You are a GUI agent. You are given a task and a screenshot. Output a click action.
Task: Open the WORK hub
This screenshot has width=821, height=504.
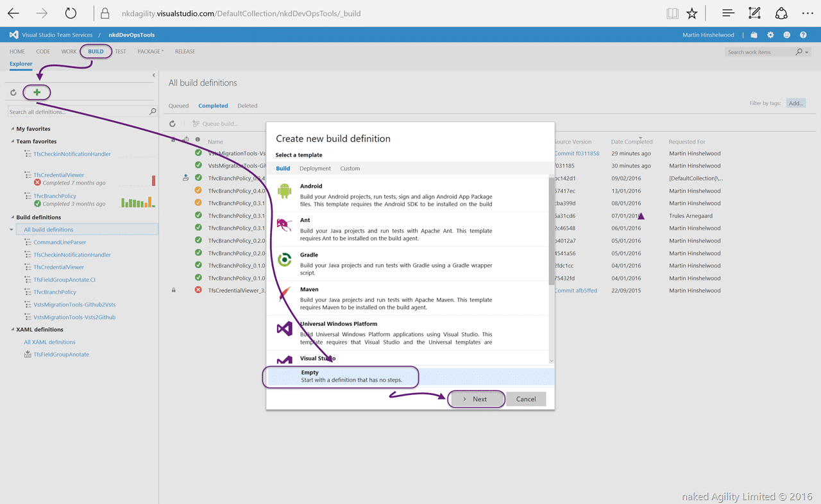coord(69,51)
